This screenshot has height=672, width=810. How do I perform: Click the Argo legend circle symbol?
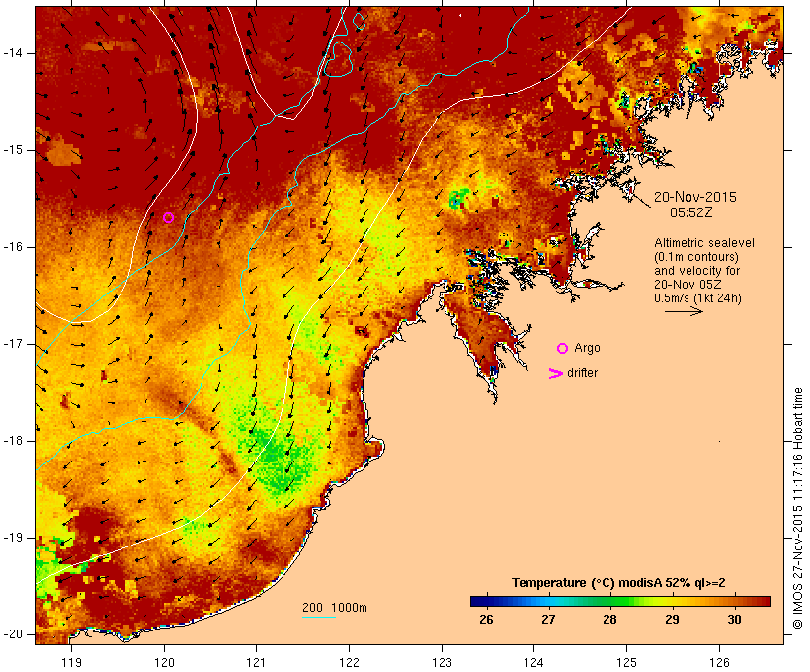563,349
